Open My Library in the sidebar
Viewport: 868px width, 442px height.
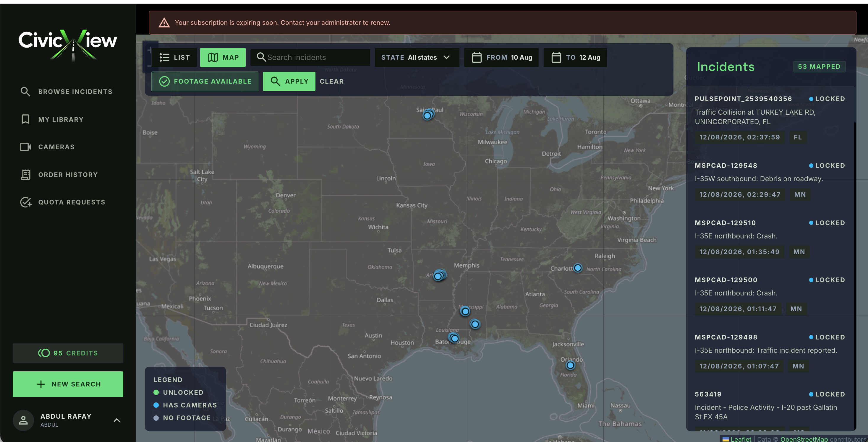pyautogui.click(x=52, y=119)
